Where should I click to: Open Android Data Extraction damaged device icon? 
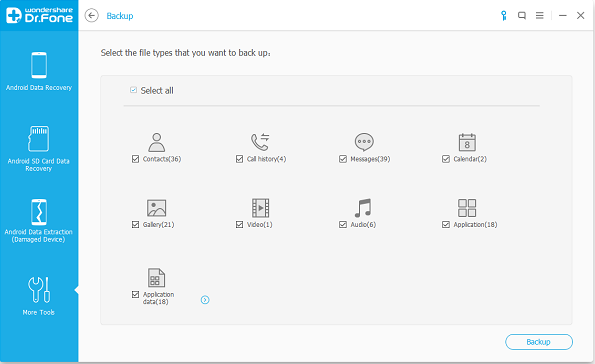[39, 212]
